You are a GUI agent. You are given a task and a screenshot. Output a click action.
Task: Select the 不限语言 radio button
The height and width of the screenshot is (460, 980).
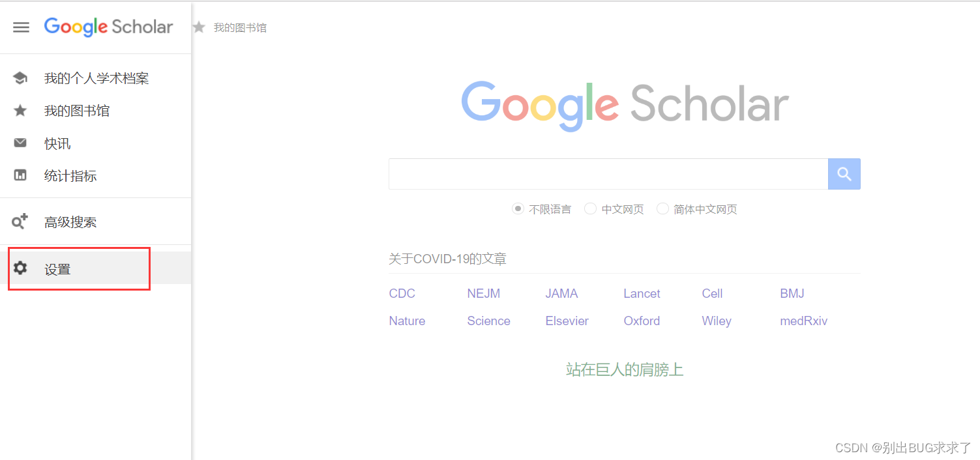(x=518, y=208)
